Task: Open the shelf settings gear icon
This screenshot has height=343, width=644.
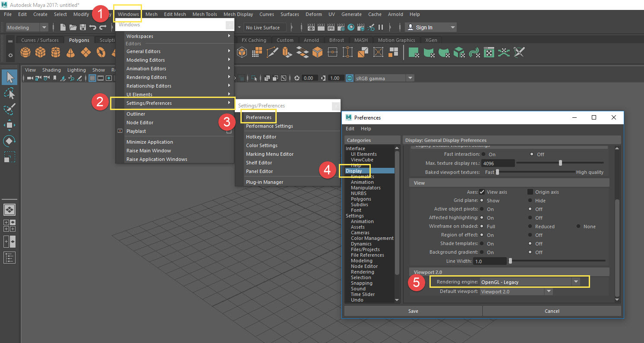Action: 10,56
